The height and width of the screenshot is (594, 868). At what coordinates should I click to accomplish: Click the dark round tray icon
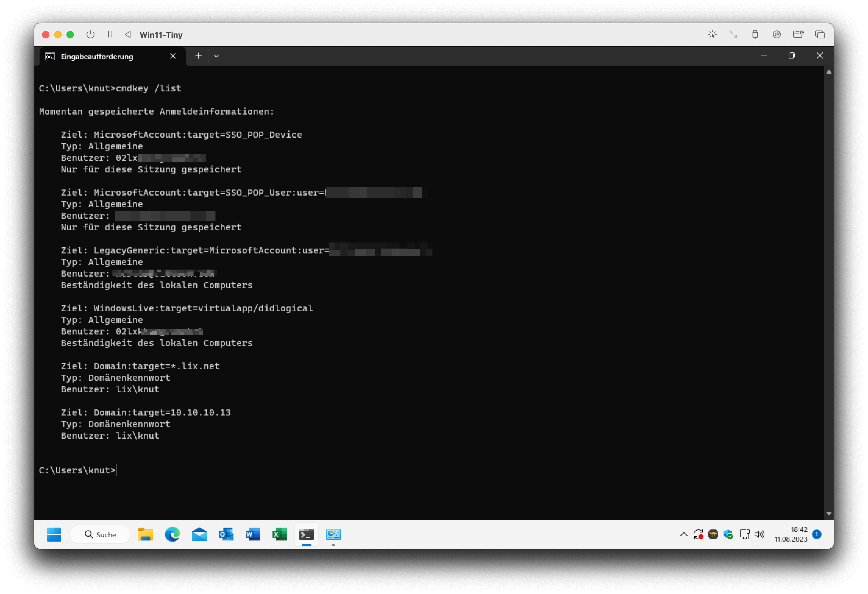[713, 534]
